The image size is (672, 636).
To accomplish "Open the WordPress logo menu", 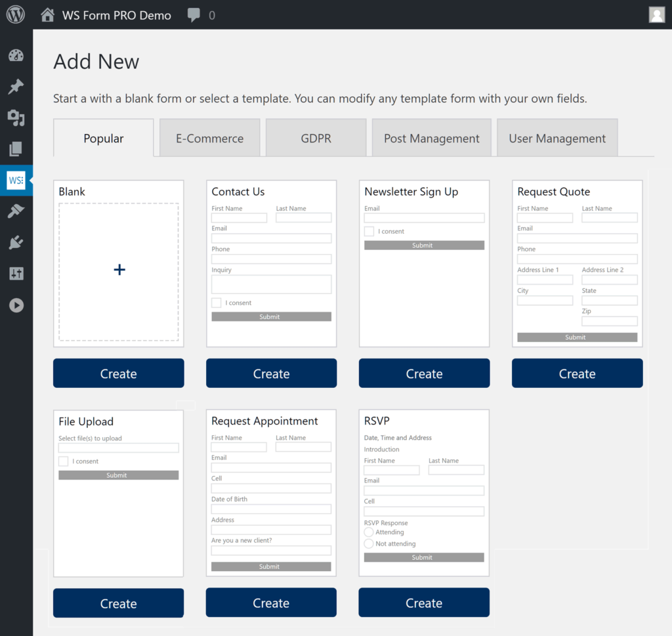I will pos(15,13).
